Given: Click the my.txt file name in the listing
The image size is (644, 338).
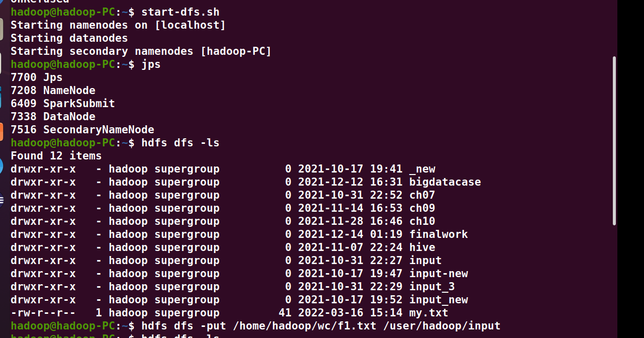Looking at the screenshot, I should tap(428, 313).
